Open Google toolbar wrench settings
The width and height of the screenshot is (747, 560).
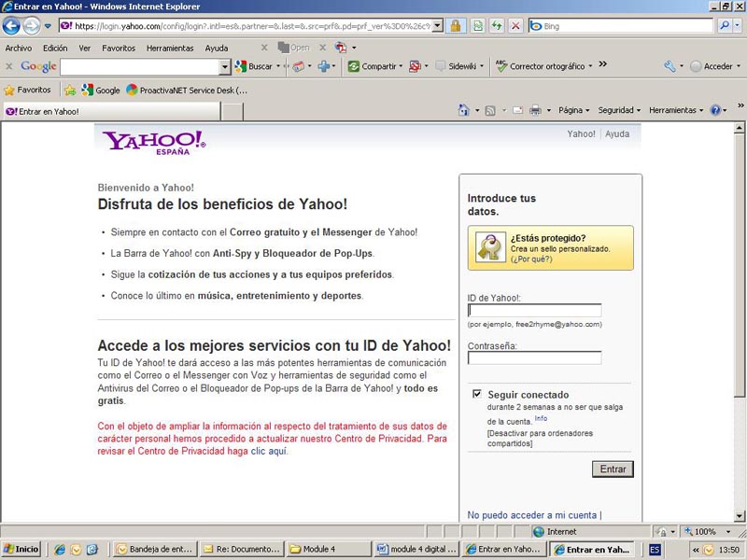(669, 66)
